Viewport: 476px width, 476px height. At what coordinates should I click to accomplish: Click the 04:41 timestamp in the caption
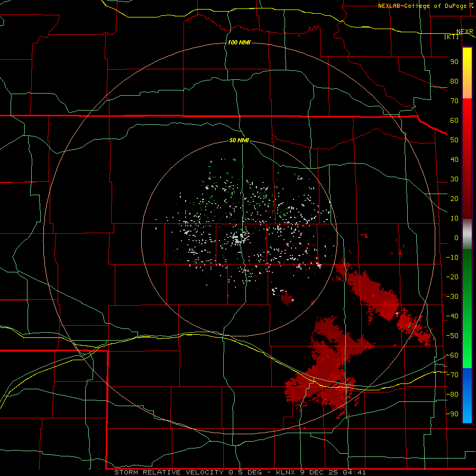355,472
